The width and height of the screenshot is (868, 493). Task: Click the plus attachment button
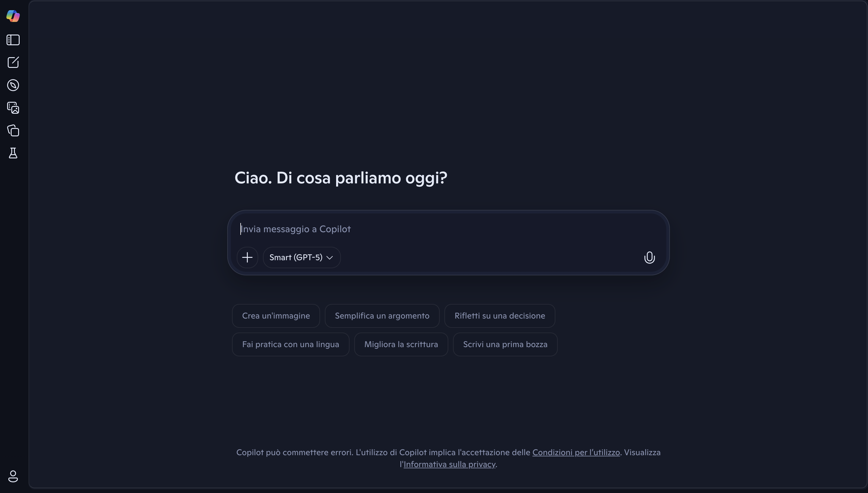click(x=247, y=257)
